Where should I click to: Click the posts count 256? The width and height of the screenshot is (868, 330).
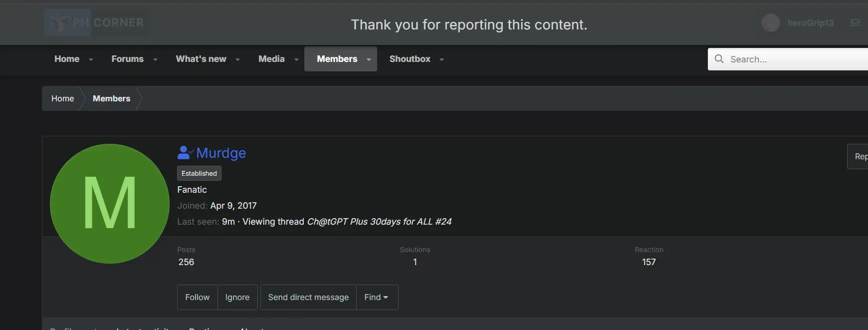pos(186,262)
